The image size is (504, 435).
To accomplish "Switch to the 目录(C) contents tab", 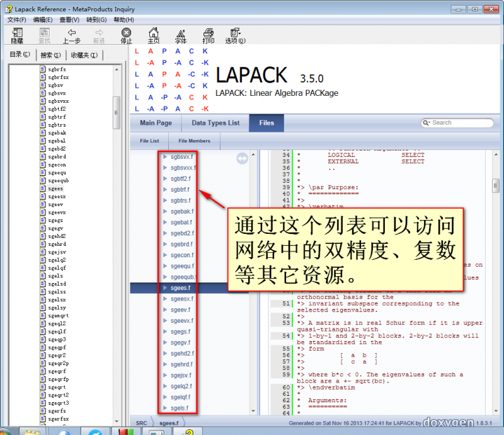I will click(20, 54).
